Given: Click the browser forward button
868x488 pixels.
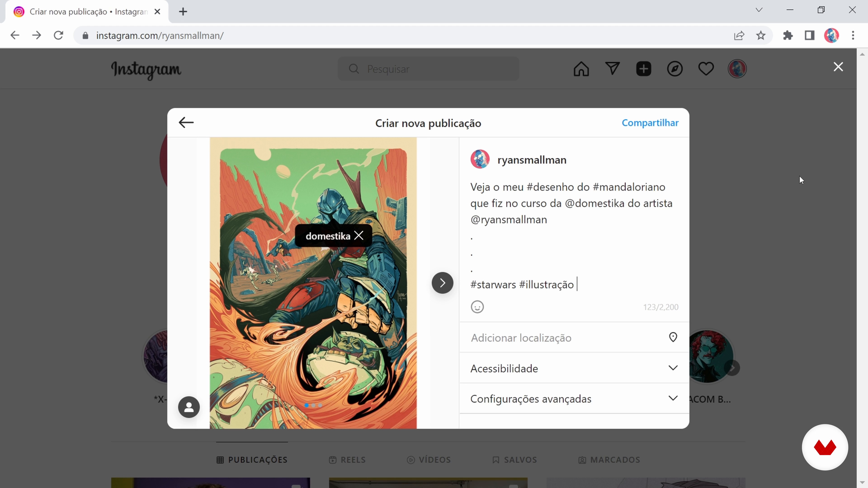Looking at the screenshot, I should tap(36, 35).
